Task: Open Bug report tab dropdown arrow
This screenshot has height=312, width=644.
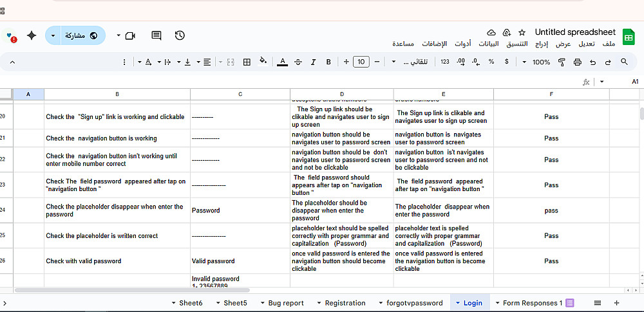Action: click(x=263, y=304)
